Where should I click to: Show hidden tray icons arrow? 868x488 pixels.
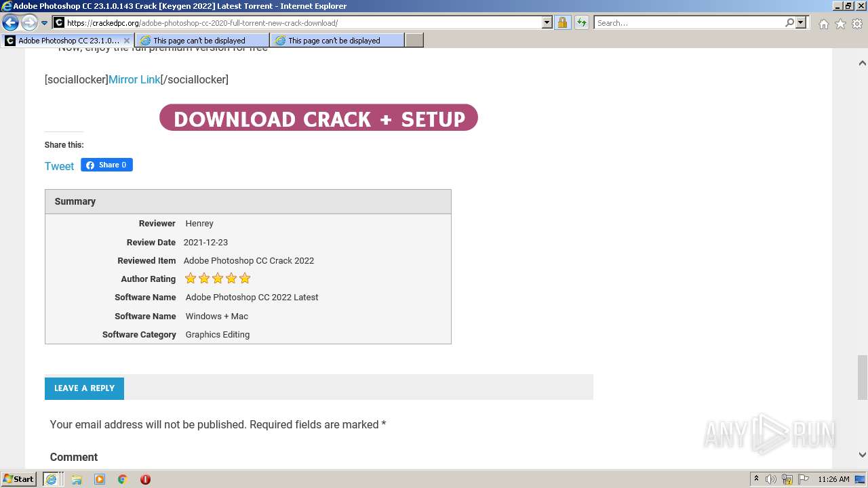(756, 479)
